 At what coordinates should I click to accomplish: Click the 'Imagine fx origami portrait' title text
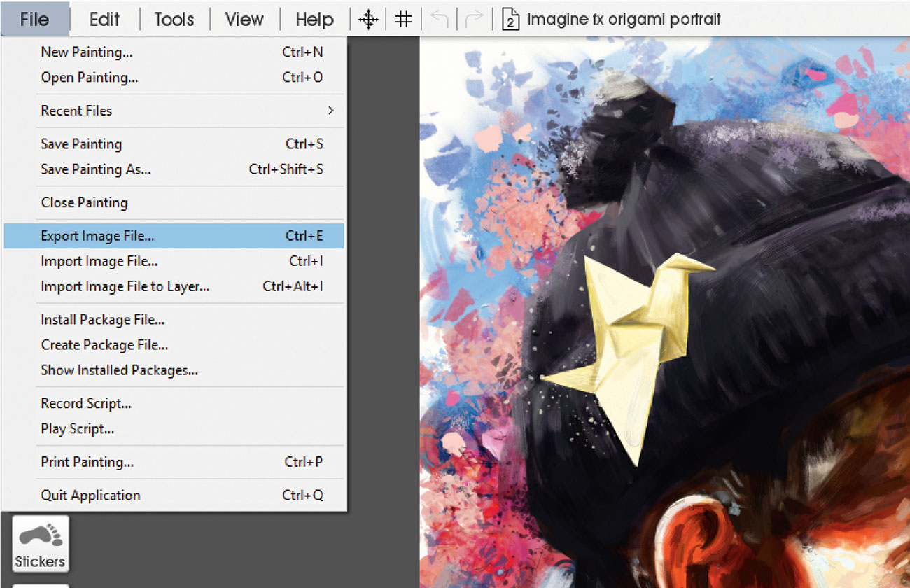click(x=624, y=20)
